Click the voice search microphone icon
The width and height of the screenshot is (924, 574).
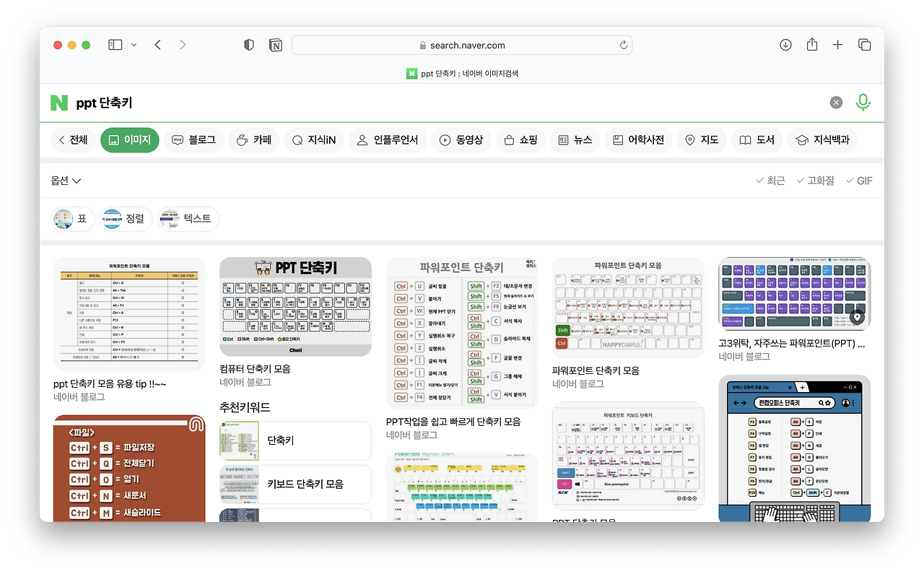coord(863,103)
